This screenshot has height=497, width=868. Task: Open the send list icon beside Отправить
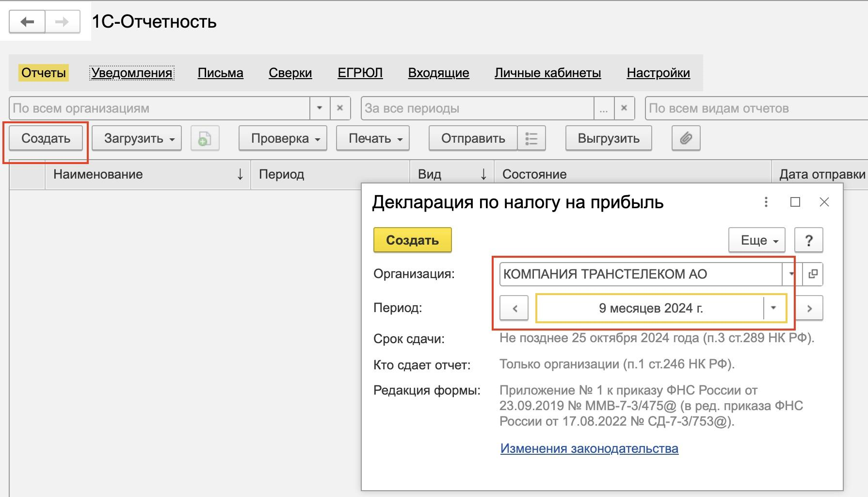point(531,138)
